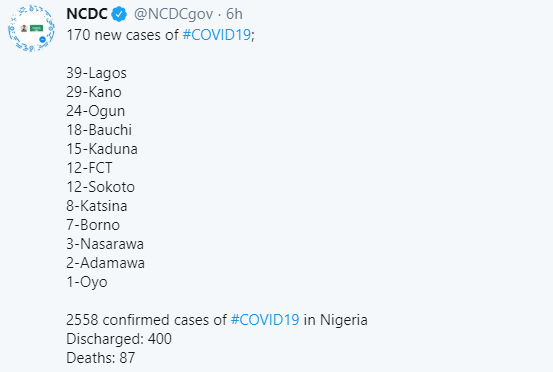
Task: Select the 15-Kaduna line
Action: [102, 149]
